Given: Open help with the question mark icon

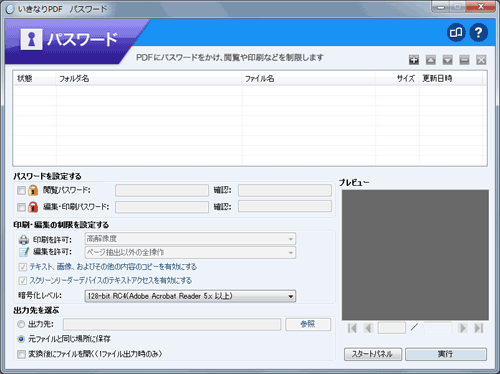Looking at the screenshot, I should [x=479, y=32].
